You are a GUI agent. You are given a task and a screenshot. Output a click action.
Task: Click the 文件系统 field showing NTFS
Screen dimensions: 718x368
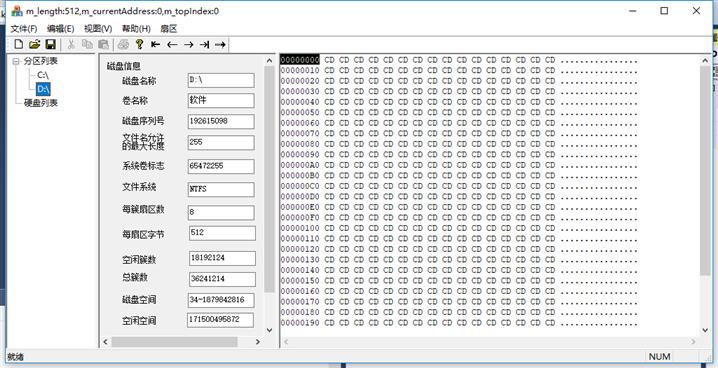(x=221, y=189)
